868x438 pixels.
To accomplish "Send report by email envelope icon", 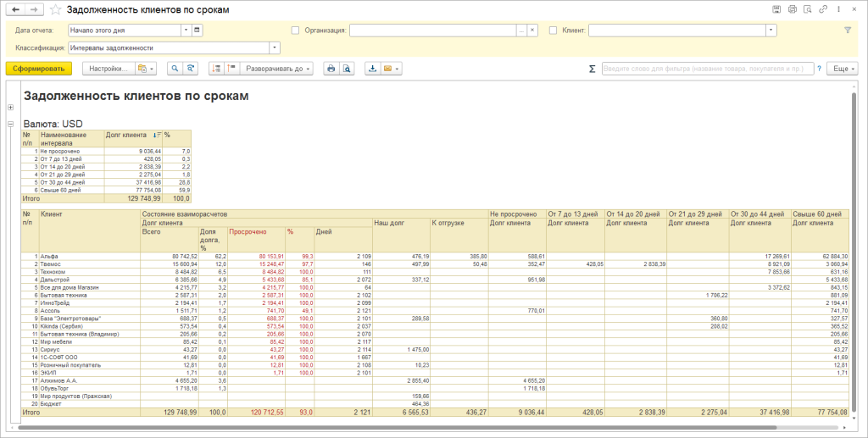I will (387, 69).
